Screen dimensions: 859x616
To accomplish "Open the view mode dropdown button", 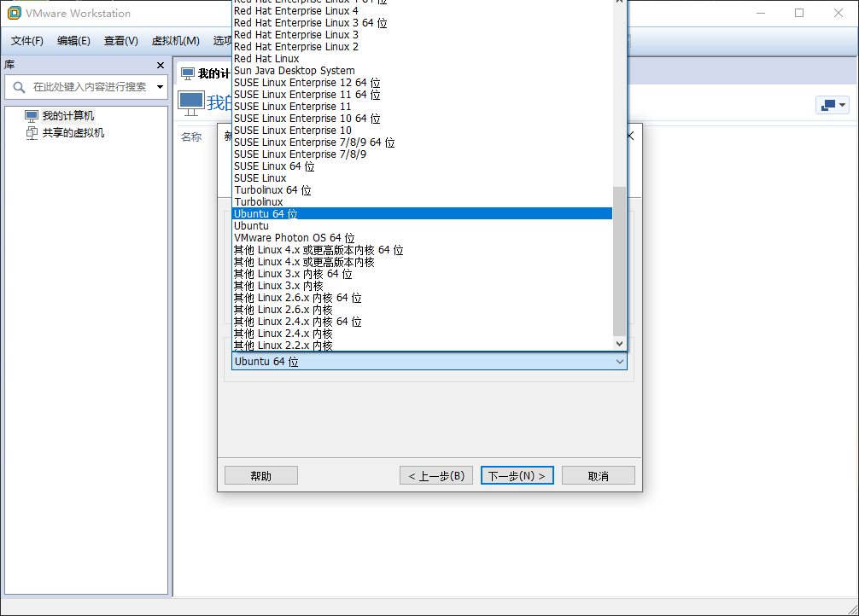I will 833,105.
